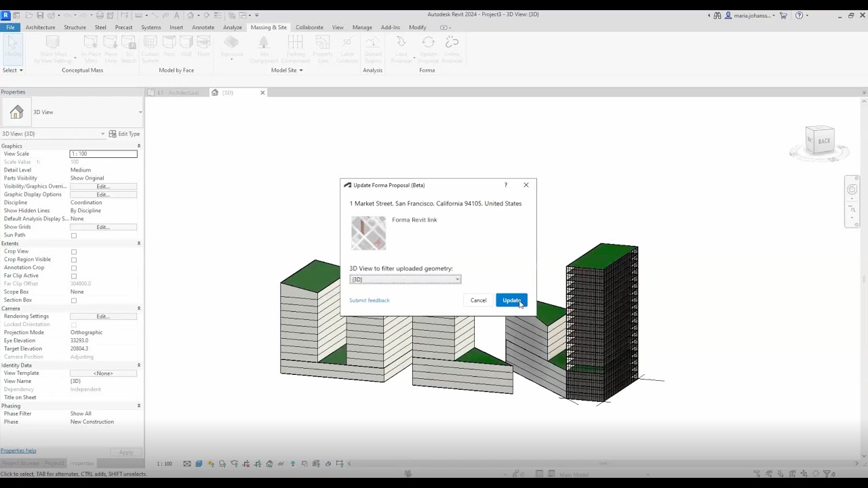Toggle the Section Box checkbox
The image size is (868, 488).
tap(74, 300)
